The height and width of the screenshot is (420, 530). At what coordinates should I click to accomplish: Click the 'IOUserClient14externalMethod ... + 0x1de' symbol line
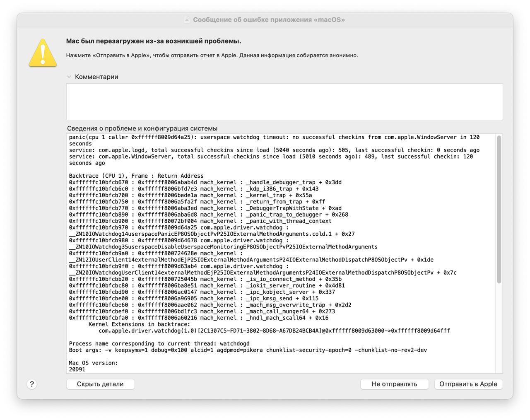(251, 260)
